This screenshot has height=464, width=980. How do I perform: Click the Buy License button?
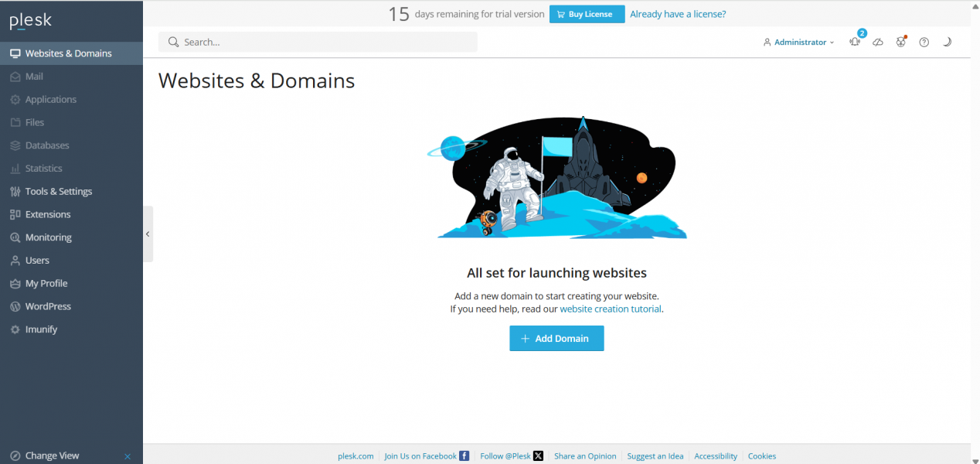pyautogui.click(x=587, y=14)
